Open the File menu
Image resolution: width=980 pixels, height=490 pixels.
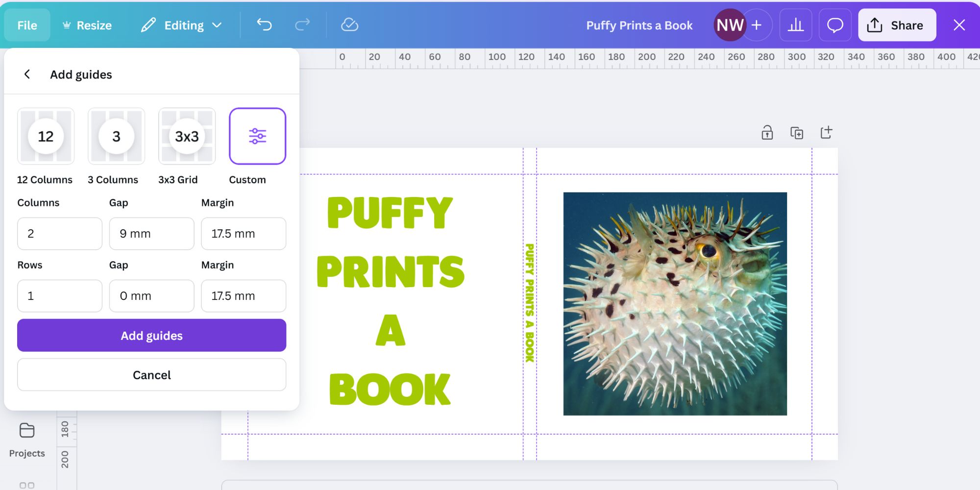pyautogui.click(x=27, y=25)
